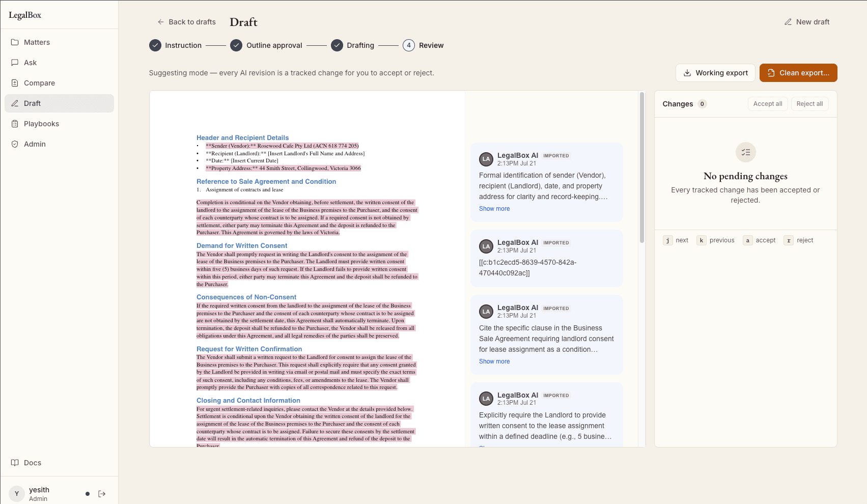Click avatar on 'Explicitly require the Landlord' comment
Image resolution: width=867 pixels, height=504 pixels.
click(486, 399)
